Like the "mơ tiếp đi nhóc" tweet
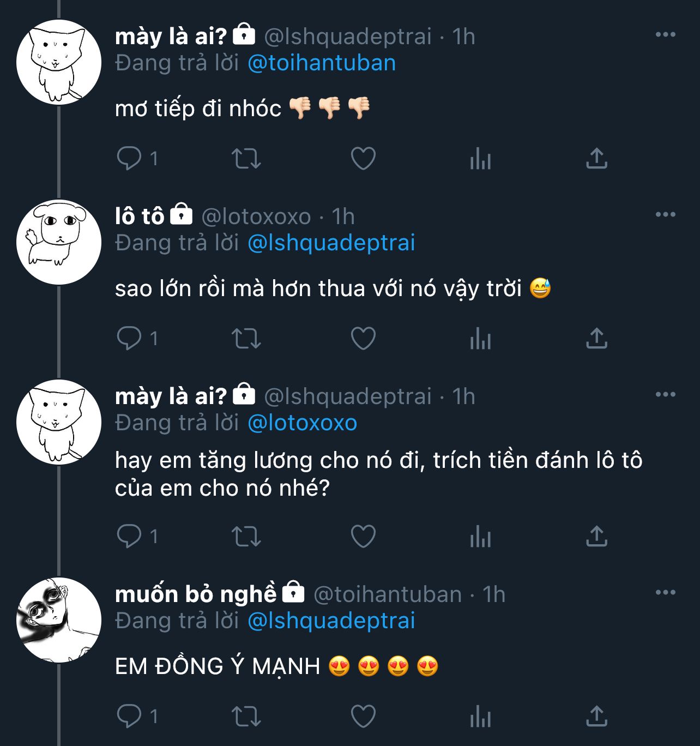The width and height of the screenshot is (700, 746). (363, 159)
